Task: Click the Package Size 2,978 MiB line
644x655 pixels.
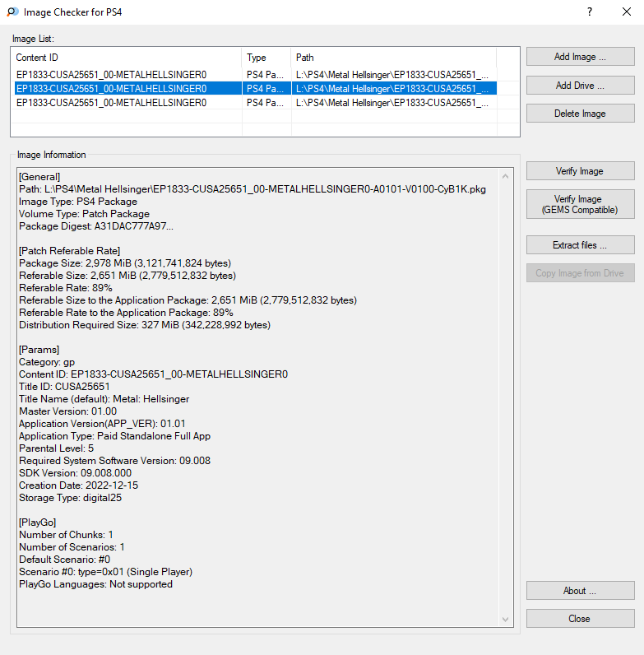Action: click(x=125, y=263)
